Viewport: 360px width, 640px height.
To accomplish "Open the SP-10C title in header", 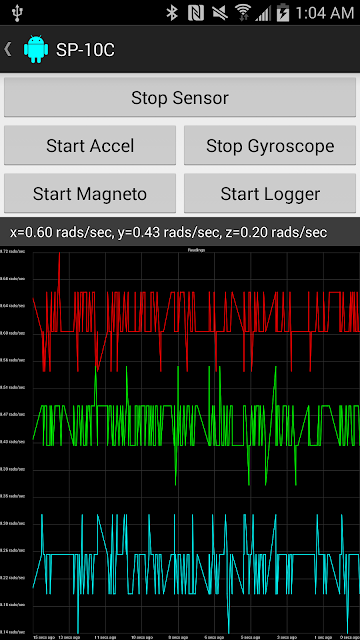I will tap(85, 50).
